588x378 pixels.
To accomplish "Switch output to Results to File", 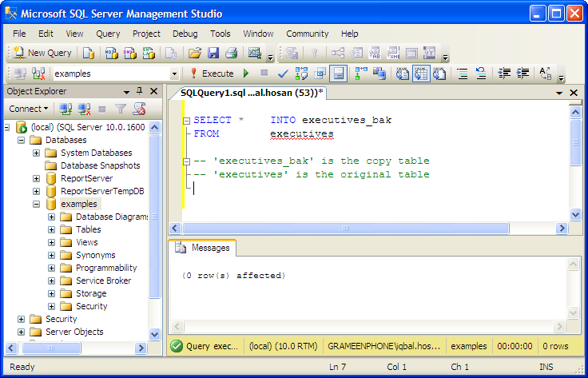I will click(439, 74).
